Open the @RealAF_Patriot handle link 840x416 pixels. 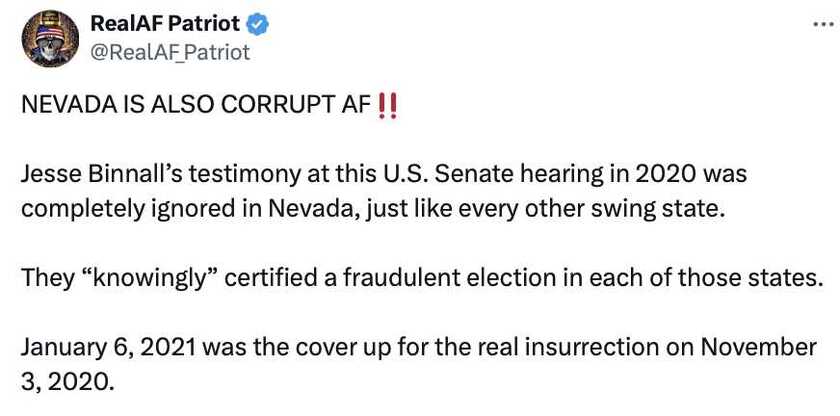[x=170, y=51]
